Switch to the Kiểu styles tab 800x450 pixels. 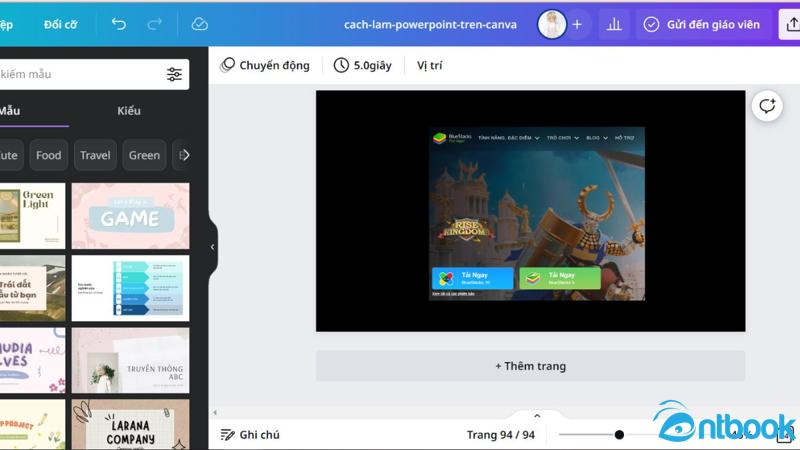[x=129, y=111]
